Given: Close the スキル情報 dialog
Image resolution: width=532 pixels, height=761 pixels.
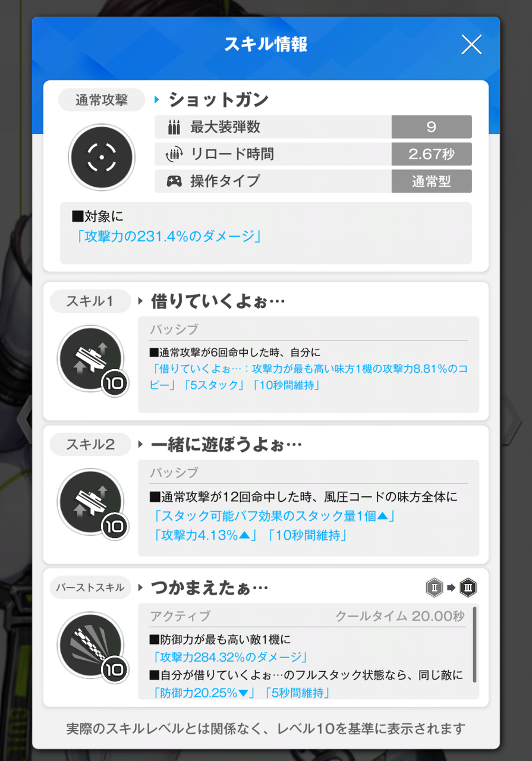Looking at the screenshot, I should [x=471, y=45].
